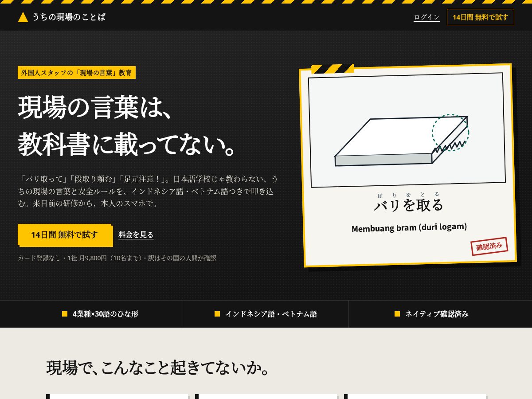532x399 pixels.
Task: Click the 外国人スタッフの「現場の言葉」教育 badge
Action: [77, 73]
